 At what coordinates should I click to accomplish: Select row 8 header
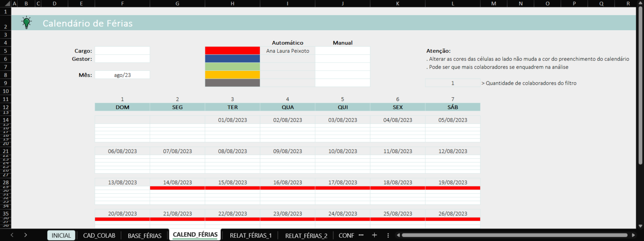[x=5, y=75]
